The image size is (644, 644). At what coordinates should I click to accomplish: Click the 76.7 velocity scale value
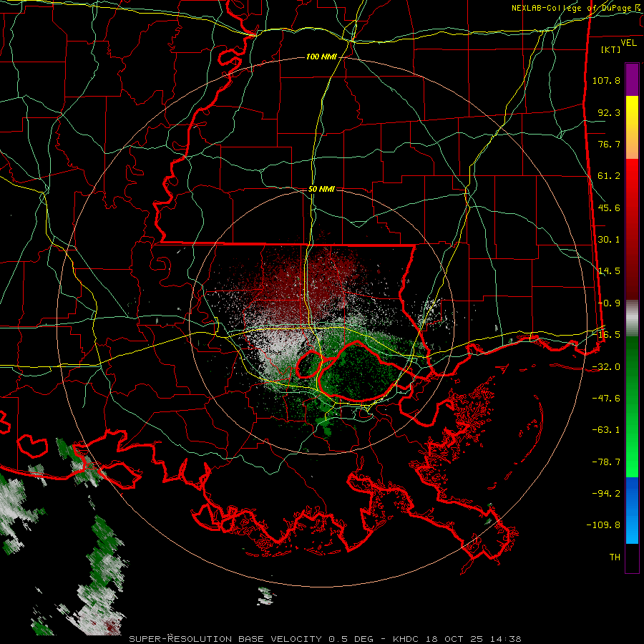609,144
